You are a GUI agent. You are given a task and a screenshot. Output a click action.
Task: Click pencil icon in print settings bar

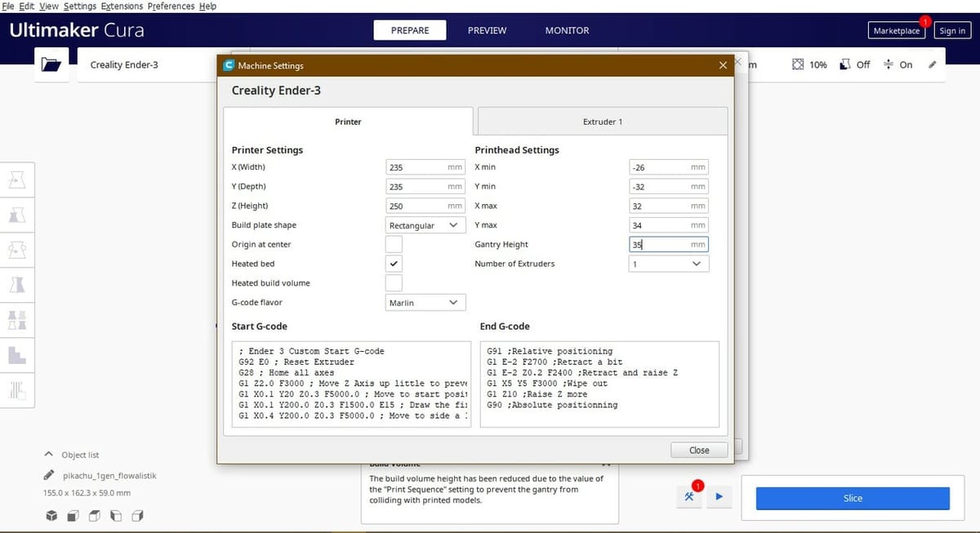click(932, 65)
